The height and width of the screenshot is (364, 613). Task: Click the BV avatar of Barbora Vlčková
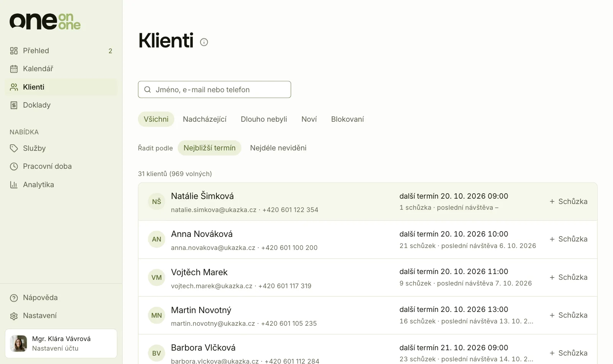click(x=156, y=353)
